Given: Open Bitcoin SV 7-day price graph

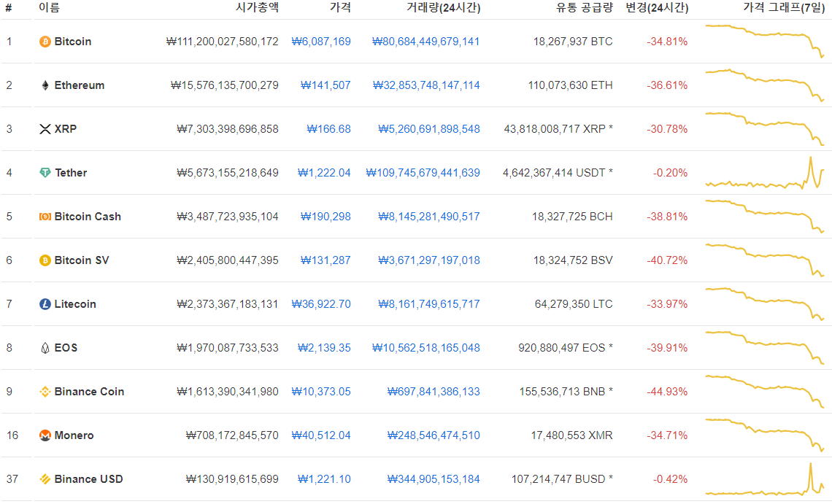Looking at the screenshot, I should click(x=765, y=260).
